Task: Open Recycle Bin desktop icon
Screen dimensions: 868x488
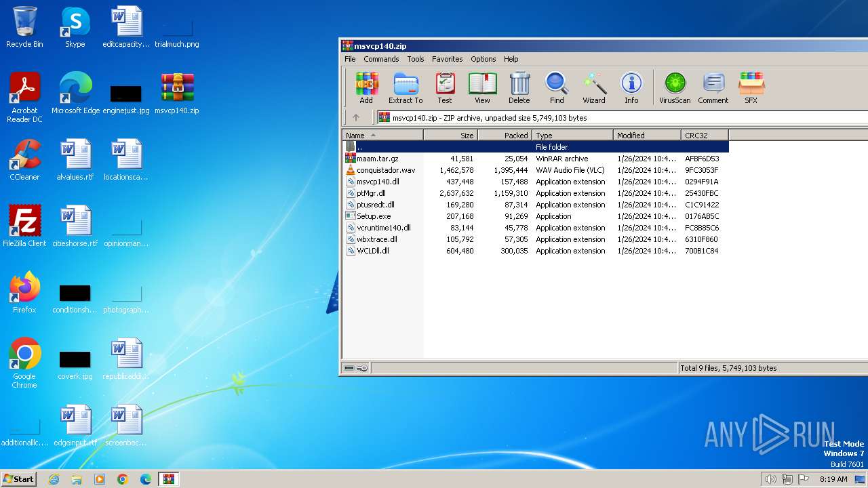Action: [24, 28]
